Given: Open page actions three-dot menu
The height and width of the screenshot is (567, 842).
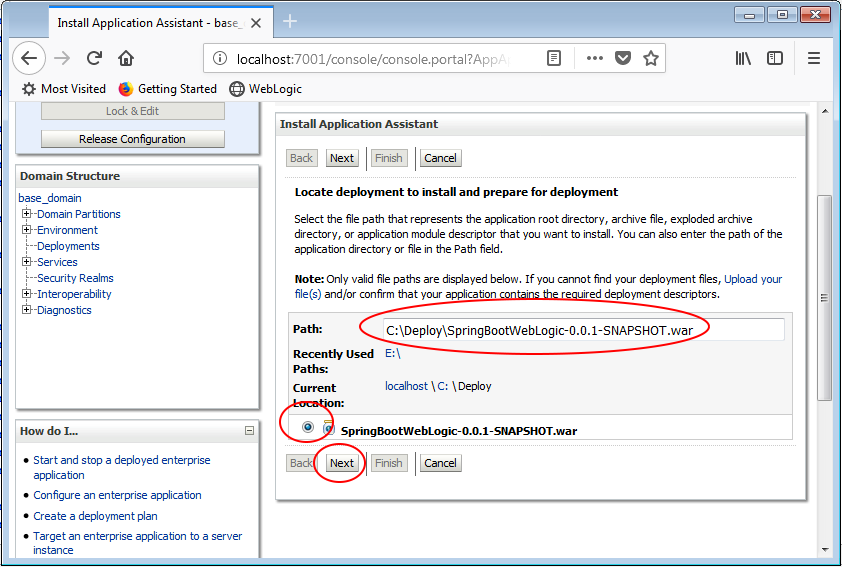Looking at the screenshot, I should click(x=594, y=58).
